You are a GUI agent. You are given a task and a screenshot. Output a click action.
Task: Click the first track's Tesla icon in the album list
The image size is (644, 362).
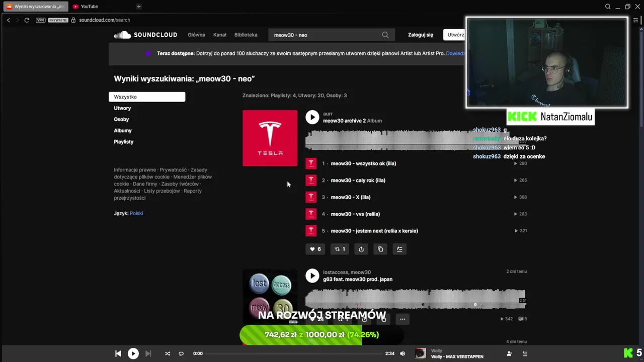tap(311, 163)
